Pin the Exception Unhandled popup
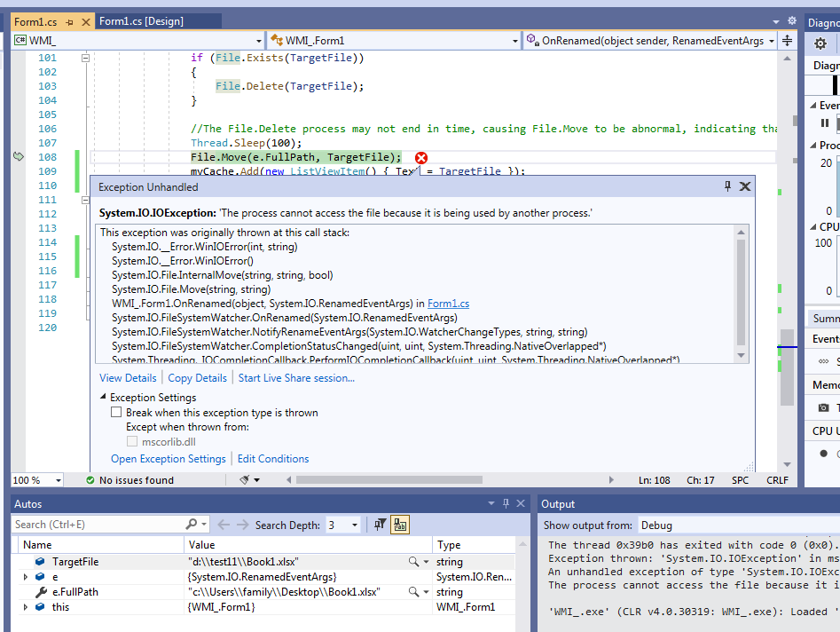Screen dimensions: 840x632 (x=727, y=186)
